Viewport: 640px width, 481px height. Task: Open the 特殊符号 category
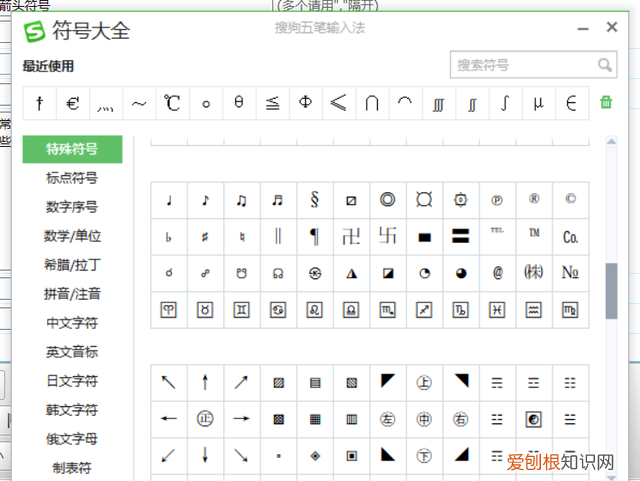click(72, 149)
